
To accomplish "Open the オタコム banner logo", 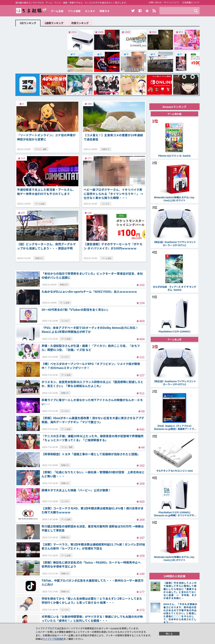I will (28, 85).
